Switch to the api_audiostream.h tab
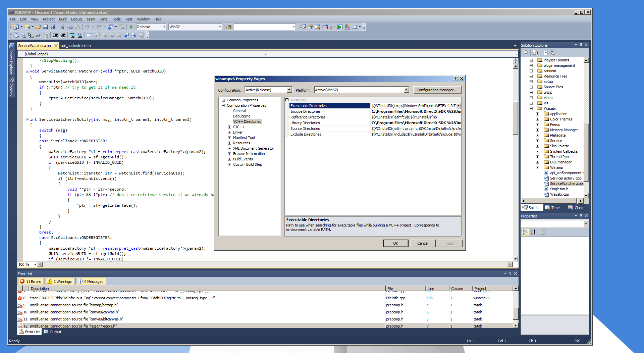Screen dimensions: 644x353 point(76,46)
